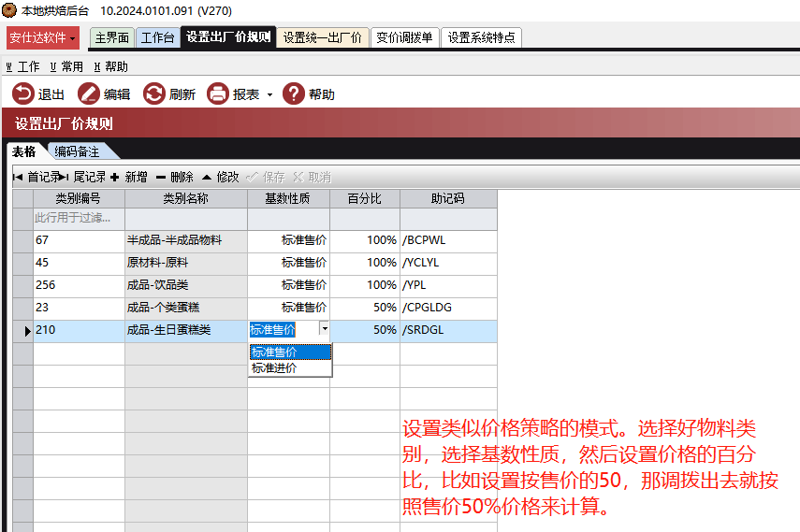This screenshot has height=532, width=800.
Task: Open the 工作 menu
Action: coord(22,66)
